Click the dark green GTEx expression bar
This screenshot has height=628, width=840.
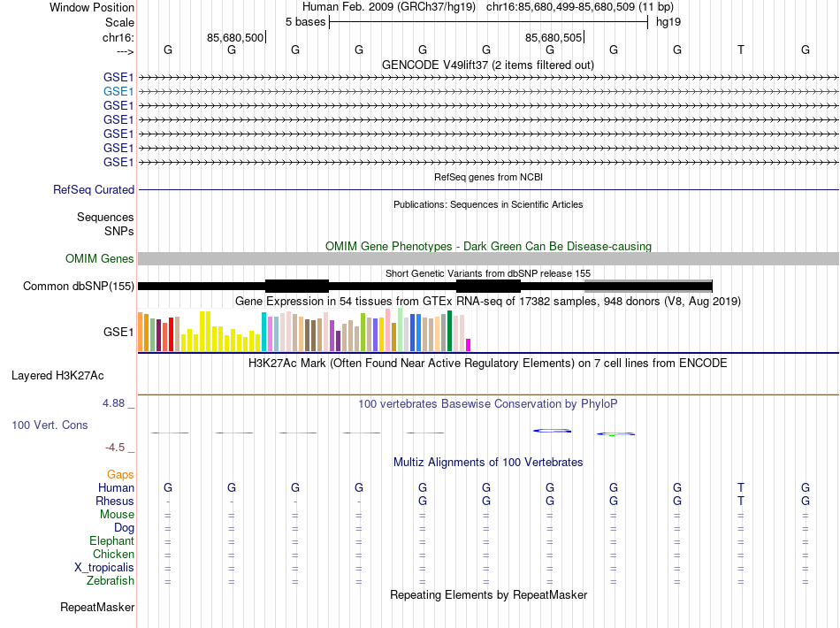pyautogui.click(x=449, y=331)
